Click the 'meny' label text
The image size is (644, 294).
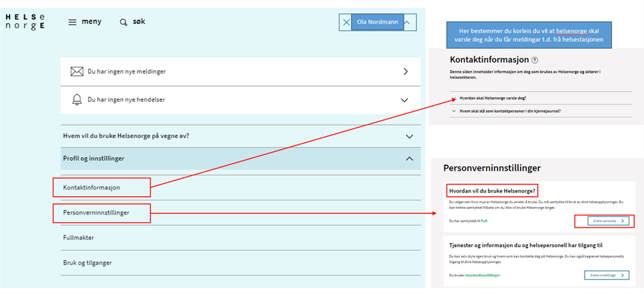pyautogui.click(x=92, y=22)
